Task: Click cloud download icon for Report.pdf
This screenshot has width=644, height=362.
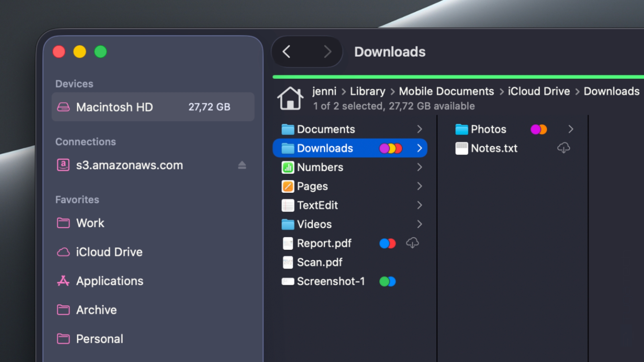Action: 412,243
